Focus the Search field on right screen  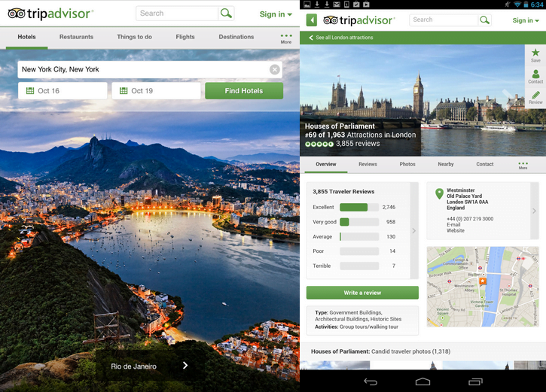(444, 20)
